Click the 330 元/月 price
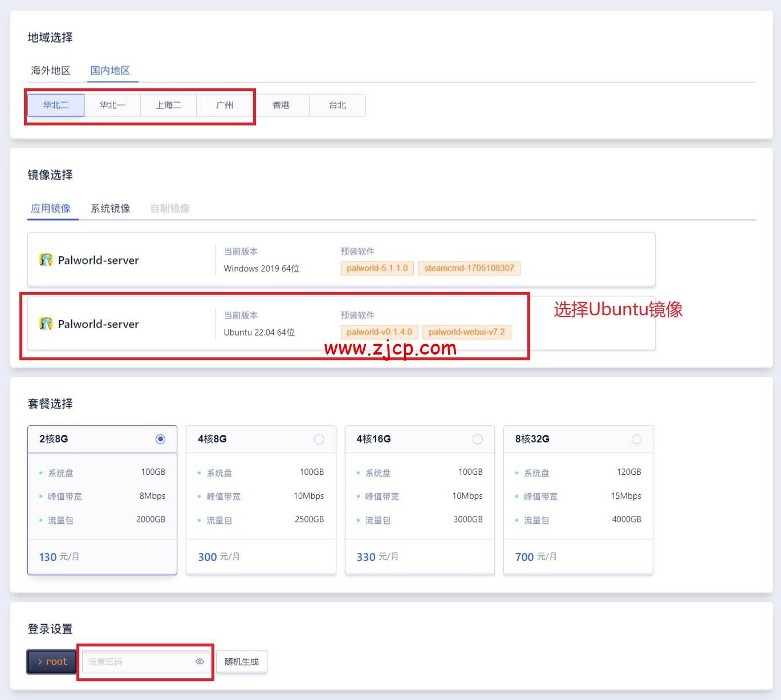781x700 pixels. (377, 557)
